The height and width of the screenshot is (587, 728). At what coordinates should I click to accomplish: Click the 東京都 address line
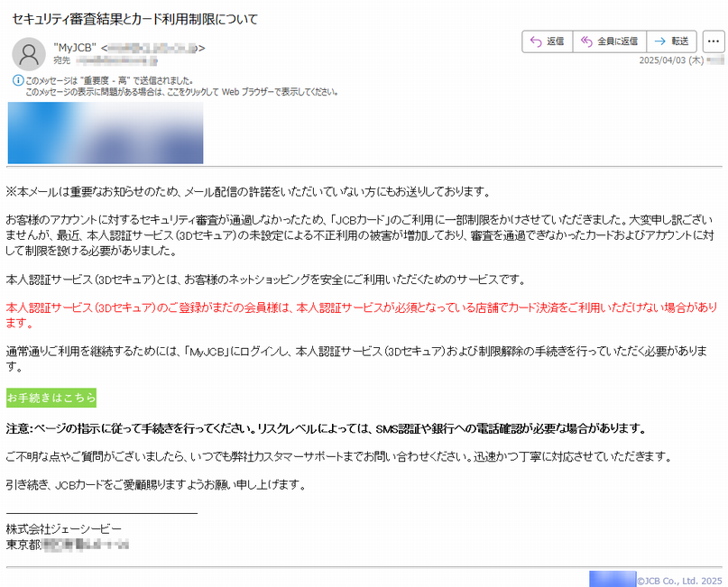(68, 545)
